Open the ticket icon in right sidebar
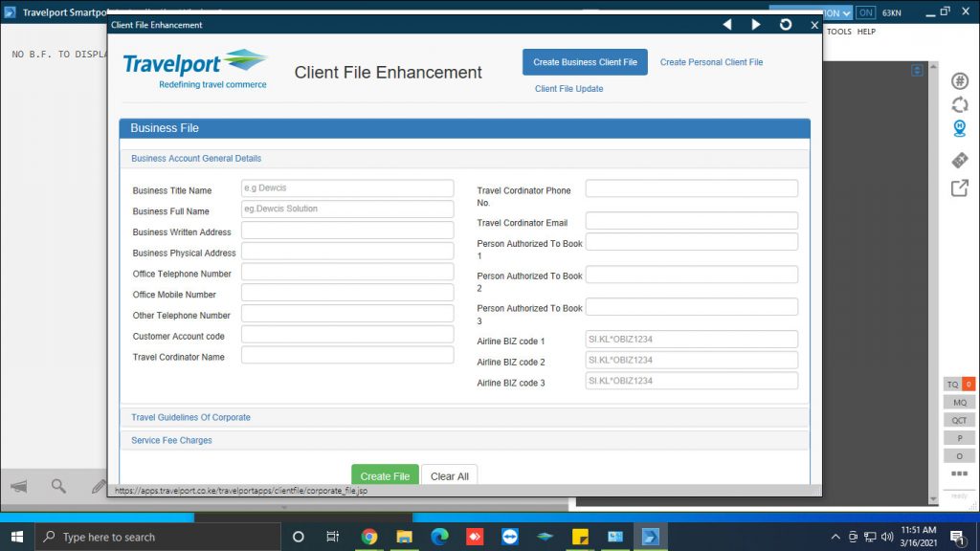The height and width of the screenshot is (551, 980). [x=960, y=160]
